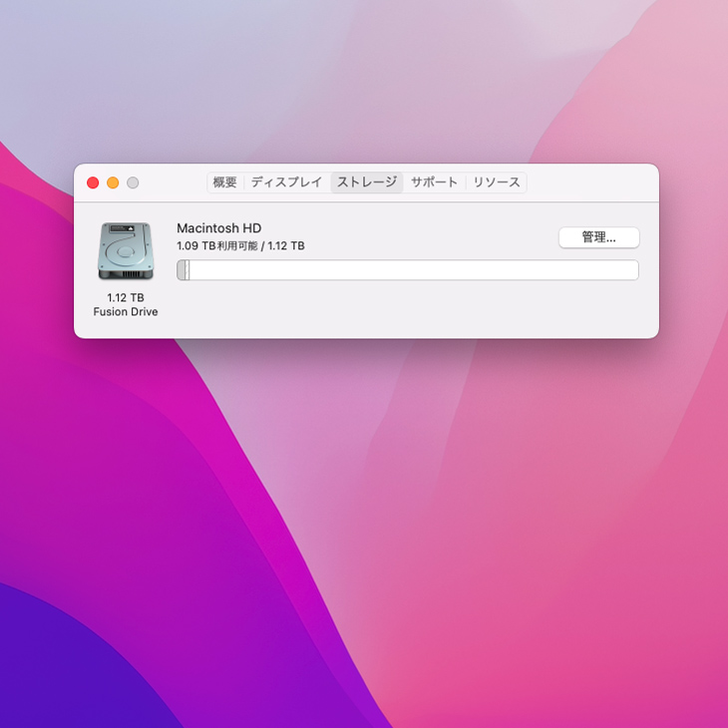Open the ディスプレイ tab
The image size is (728, 728).
point(286,182)
